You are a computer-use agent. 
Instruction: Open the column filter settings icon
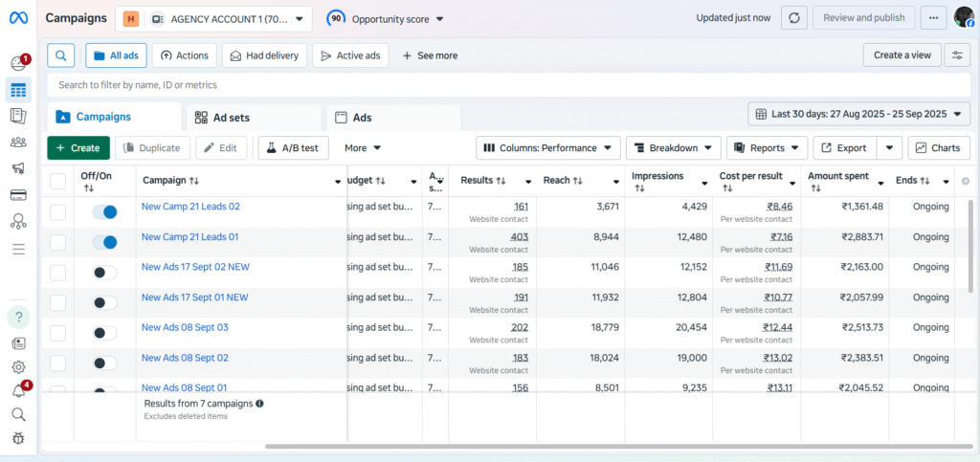956,55
